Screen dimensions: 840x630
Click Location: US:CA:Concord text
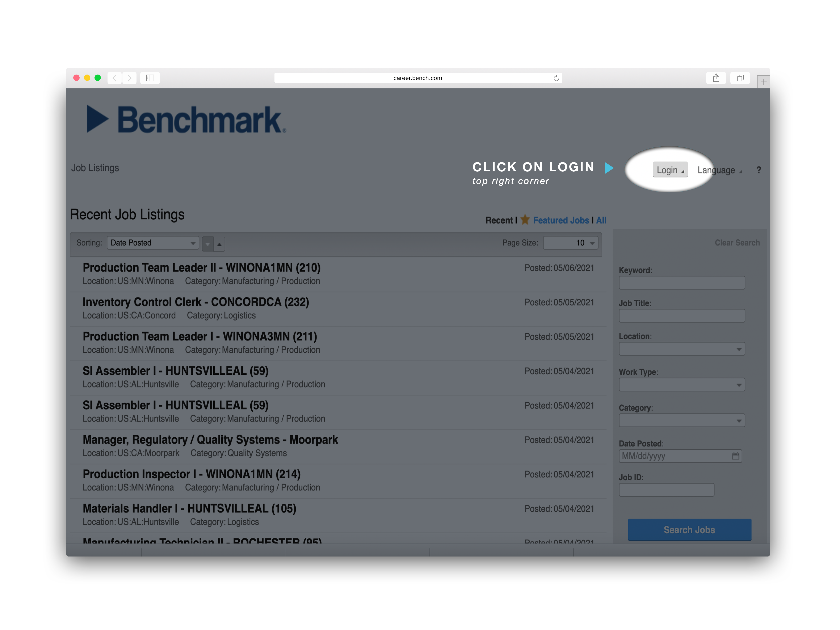[129, 316]
